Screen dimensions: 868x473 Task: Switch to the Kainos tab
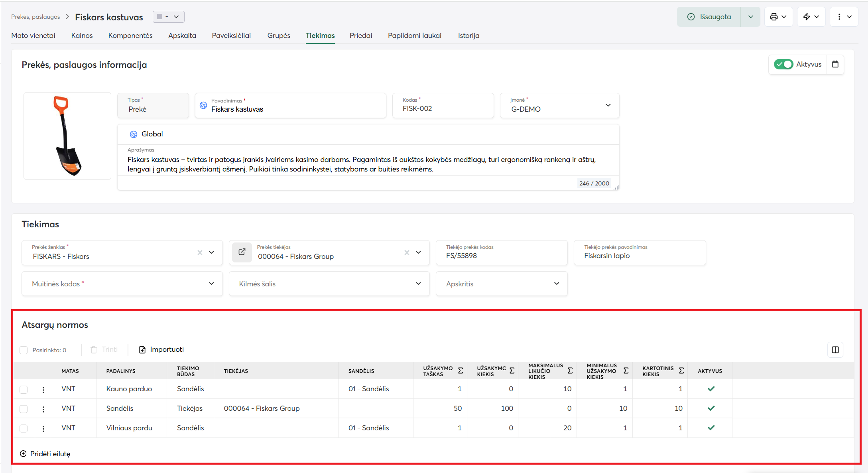(x=82, y=35)
